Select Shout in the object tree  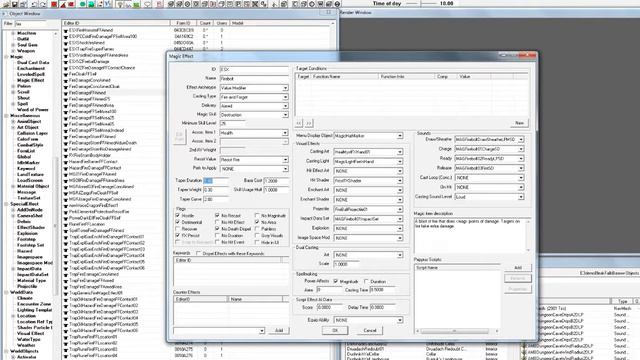pos(23,98)
